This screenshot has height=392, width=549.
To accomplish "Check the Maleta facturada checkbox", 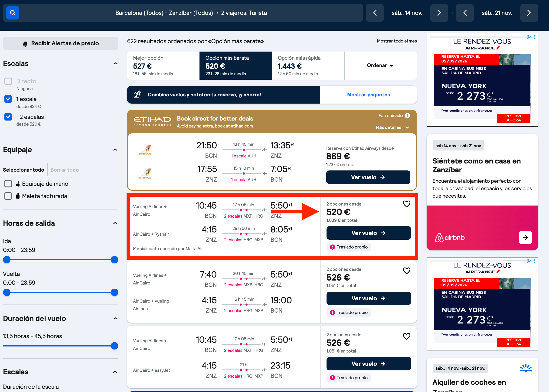I will pyautogui.click(x=8, y=196).
